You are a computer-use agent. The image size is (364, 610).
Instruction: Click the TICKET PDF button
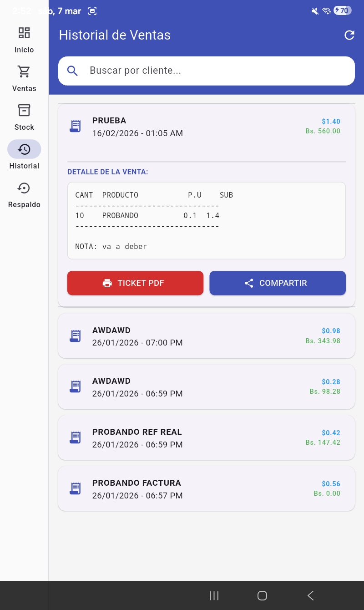pos(135,283)
